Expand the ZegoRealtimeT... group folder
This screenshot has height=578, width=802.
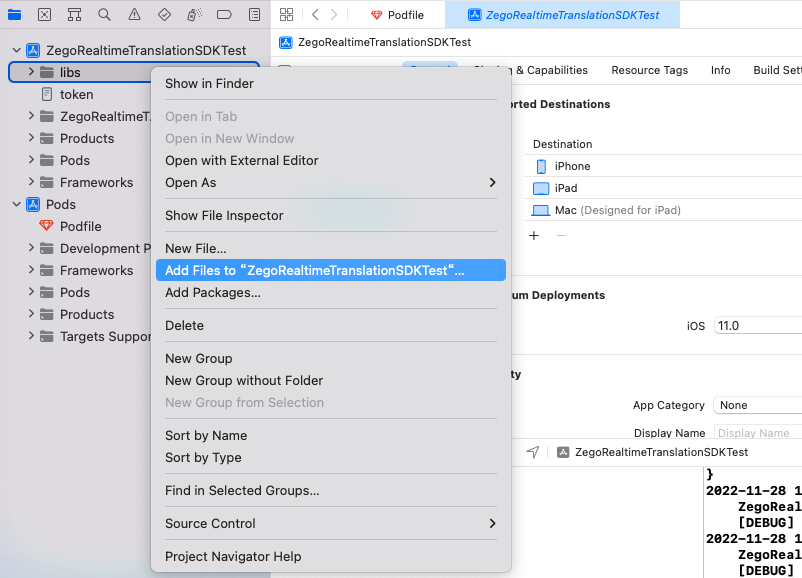tap(31, 116)
